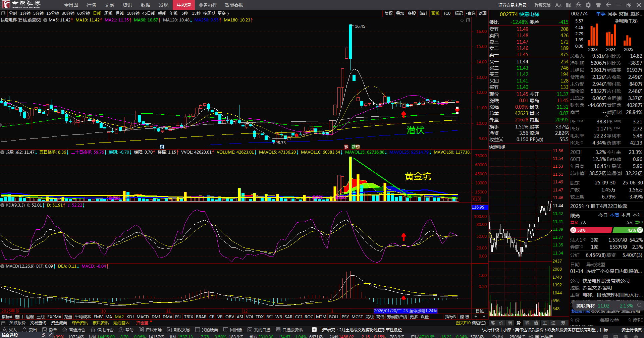Viewport: 644px width, 338px height.
Task: Open the 资讯 menu
Action: click(127, 5)
